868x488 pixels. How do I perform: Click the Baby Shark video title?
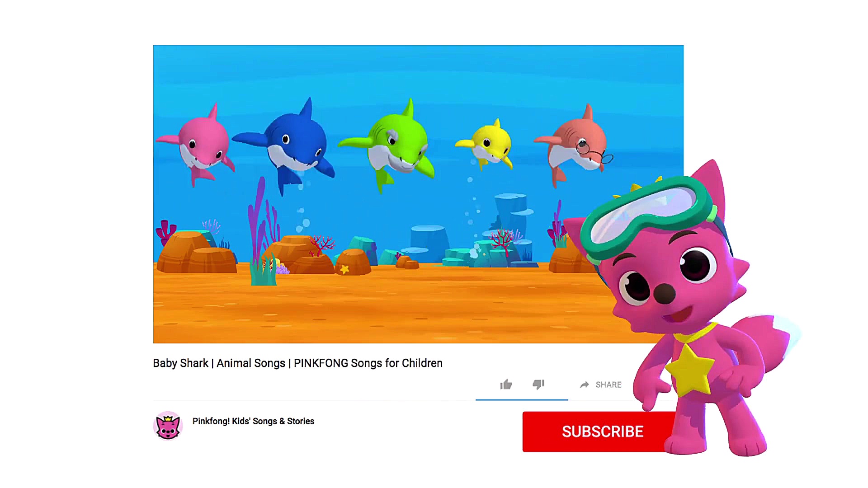(x=297, y=363)
